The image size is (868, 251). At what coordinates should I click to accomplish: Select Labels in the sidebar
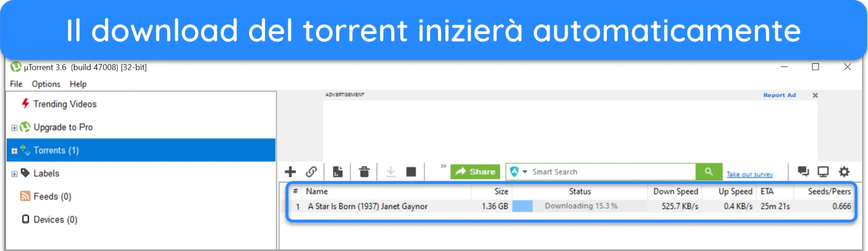(x=46, y=173)
